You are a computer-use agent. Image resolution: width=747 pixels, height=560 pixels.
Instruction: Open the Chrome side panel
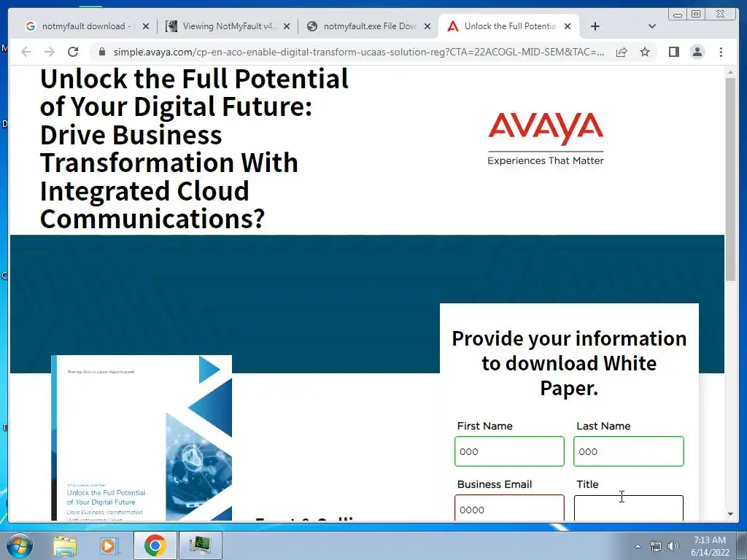coord(673,52)
